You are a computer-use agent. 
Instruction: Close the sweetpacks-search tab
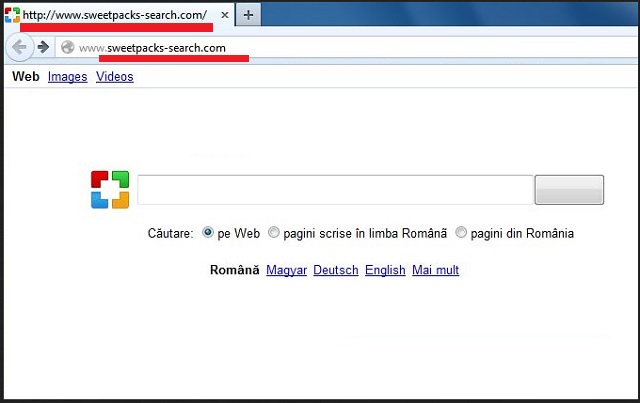[x=224, y=15]
